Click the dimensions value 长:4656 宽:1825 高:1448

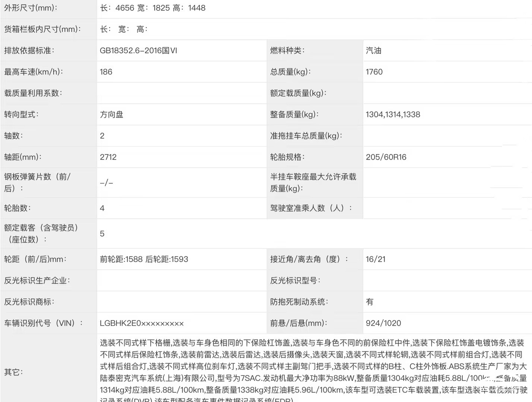point(153,8)
